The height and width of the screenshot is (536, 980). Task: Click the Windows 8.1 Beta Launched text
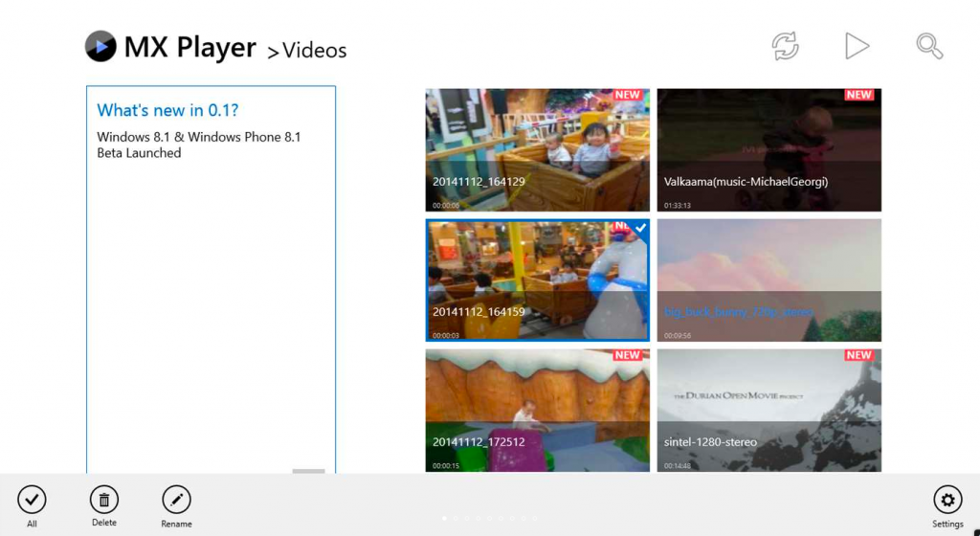click(199, 145)
